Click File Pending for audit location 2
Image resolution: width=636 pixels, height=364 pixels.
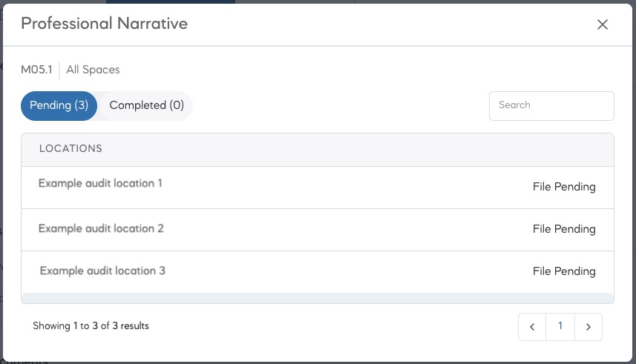point(564,229)
